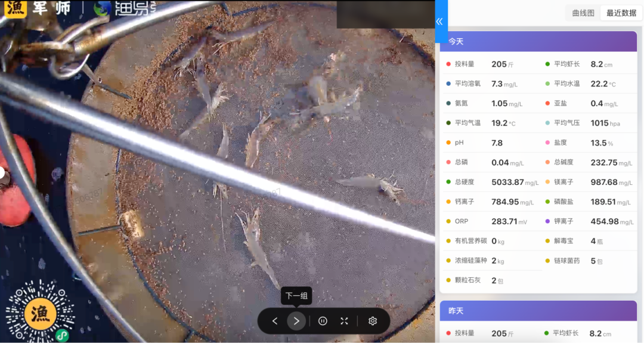Click the purple dot beside 钾离子
Screen dimensions: 644x343
tap(547, 221)
